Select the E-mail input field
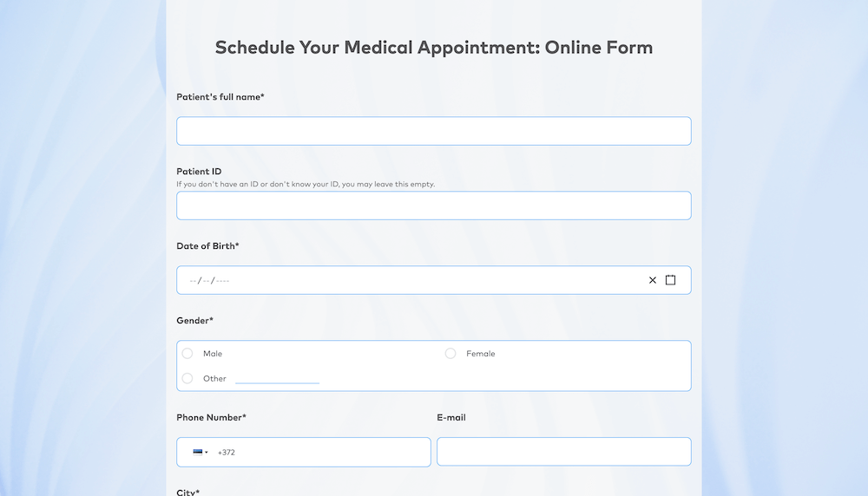868x496 pixels. point(564,452)
